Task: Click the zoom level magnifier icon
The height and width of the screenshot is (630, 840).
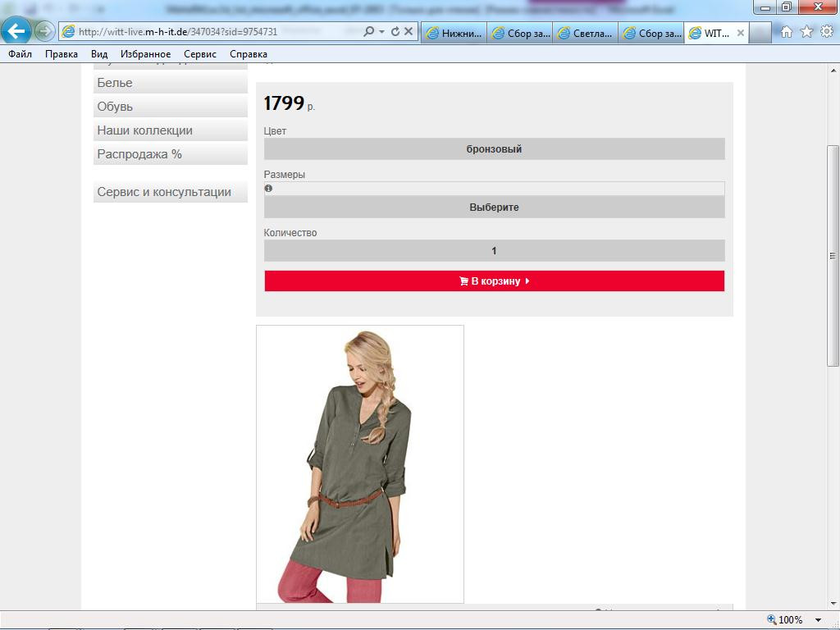Action: click(772, 620)
